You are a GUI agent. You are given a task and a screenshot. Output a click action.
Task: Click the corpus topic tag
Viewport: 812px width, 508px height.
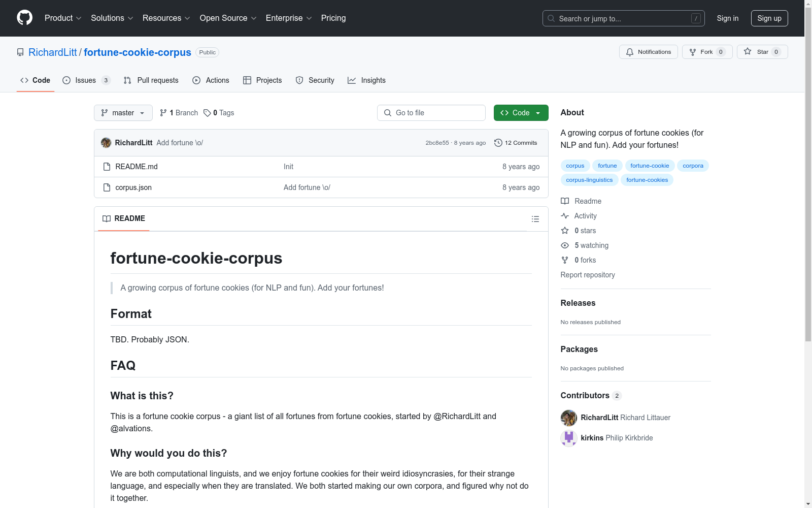click(575, 166)
